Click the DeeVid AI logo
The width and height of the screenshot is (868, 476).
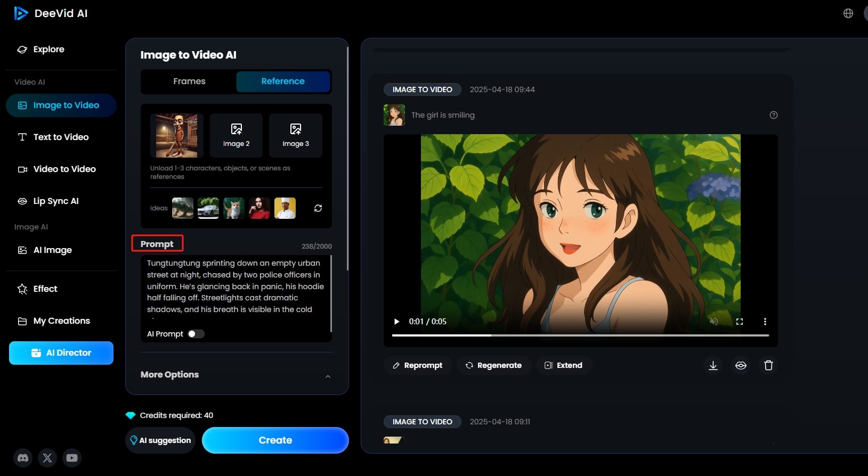pos(51,13)
